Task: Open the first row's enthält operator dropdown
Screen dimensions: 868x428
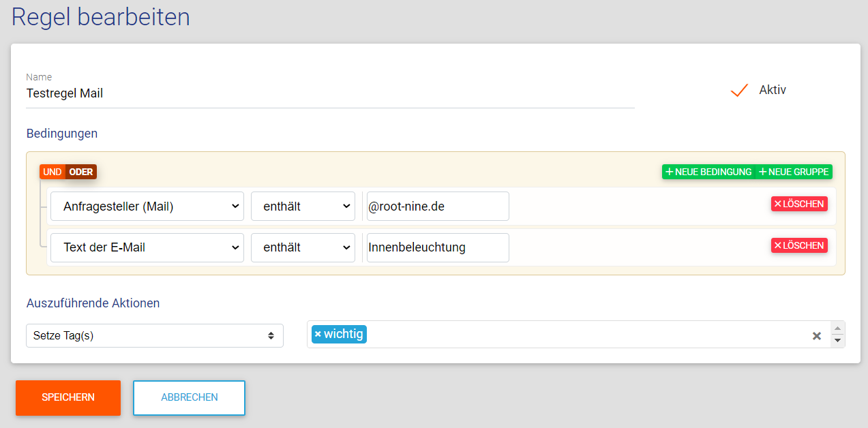Action: (303, 207)
